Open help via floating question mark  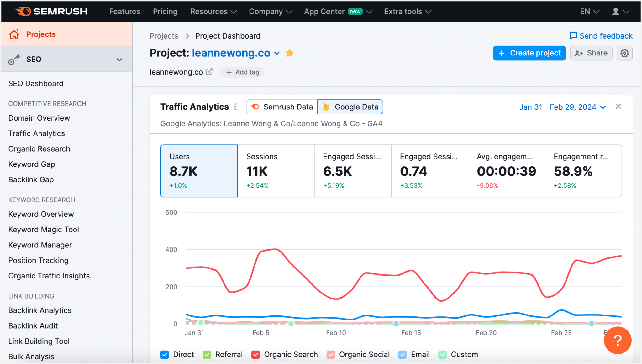tap(617, 340)
